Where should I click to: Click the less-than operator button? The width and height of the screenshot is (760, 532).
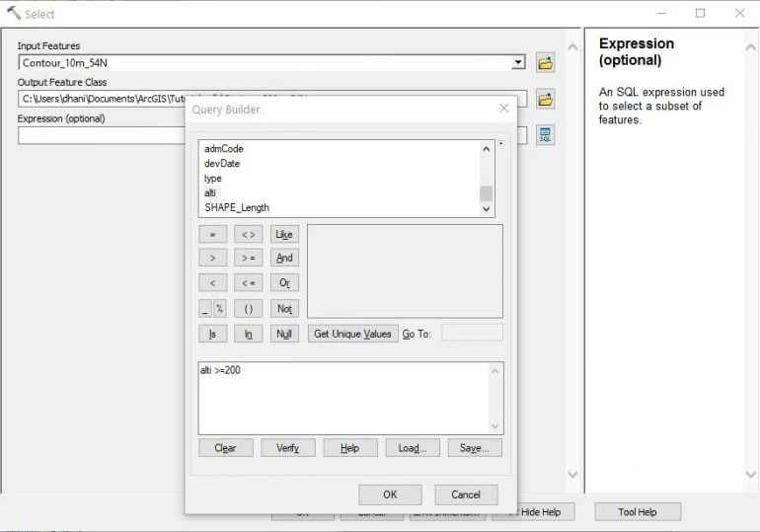click(213, 282)
